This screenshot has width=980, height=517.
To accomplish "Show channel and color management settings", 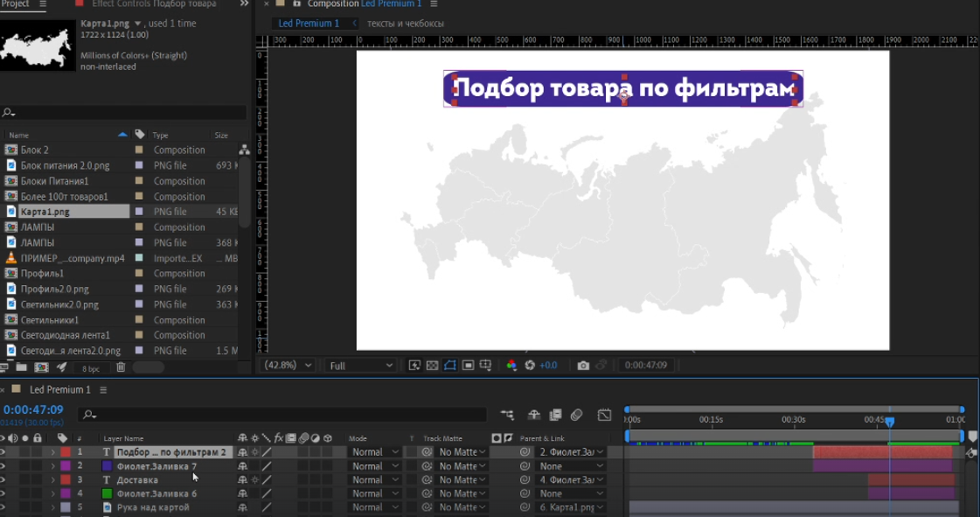I will (511, 366).
